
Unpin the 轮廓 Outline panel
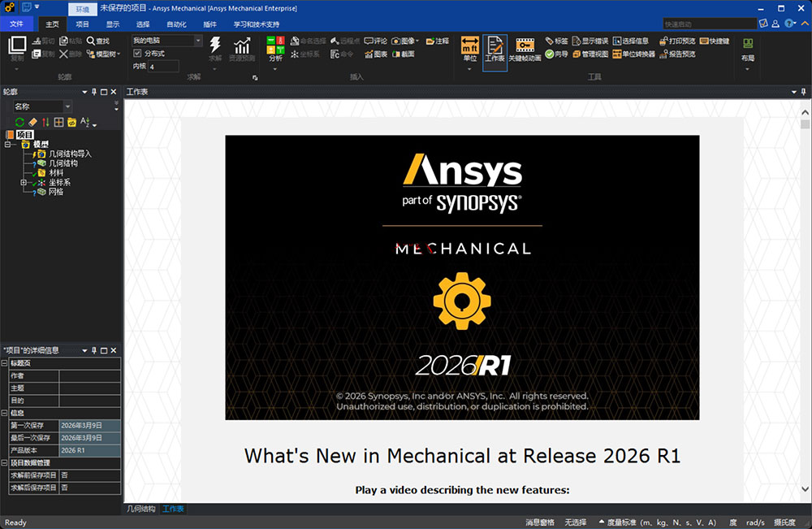coord(95,92)
